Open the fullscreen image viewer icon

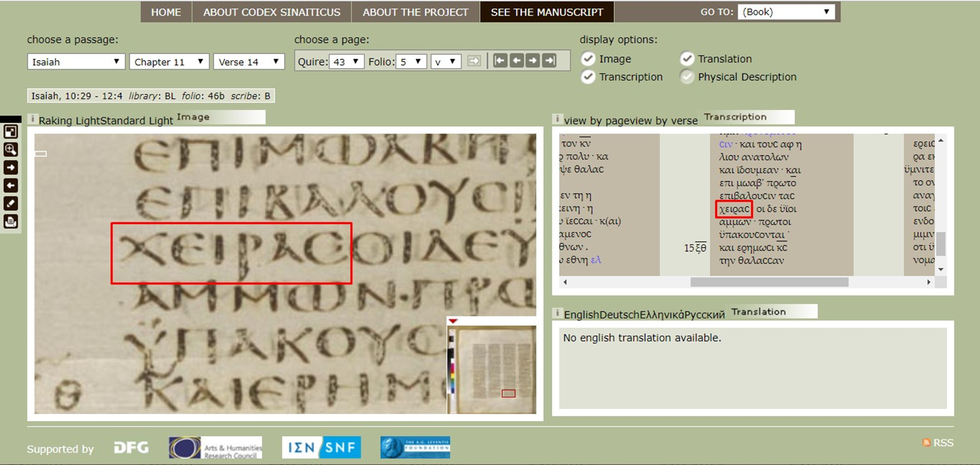coord(11,132)
